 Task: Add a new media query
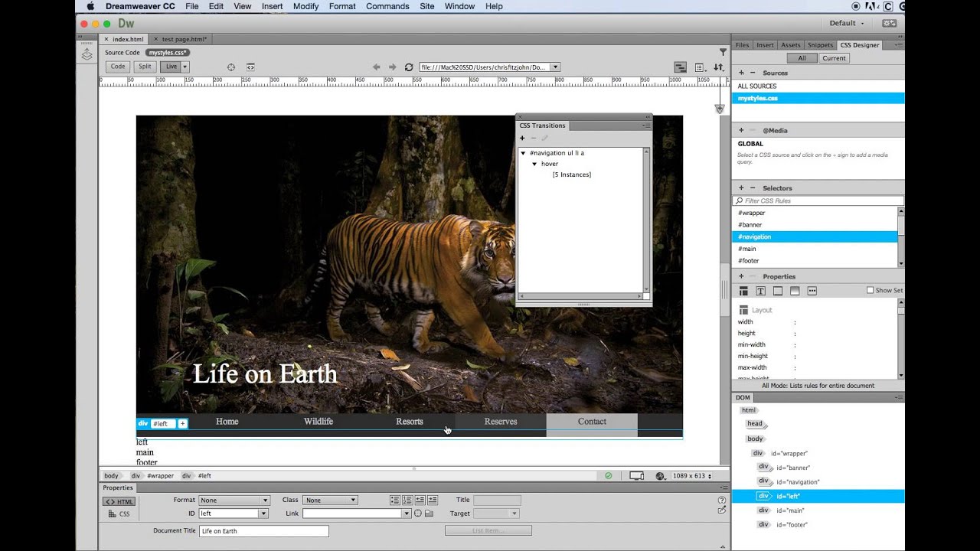click(x=741, y=130)
